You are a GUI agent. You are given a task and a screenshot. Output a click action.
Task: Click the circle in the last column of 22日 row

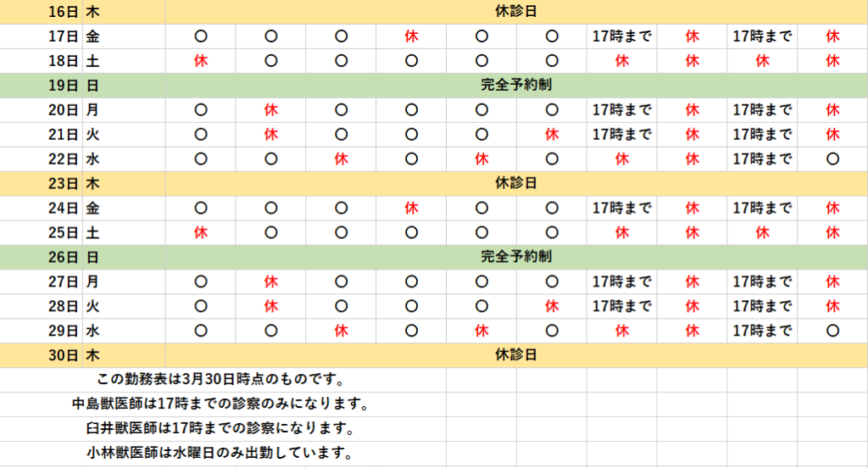coord(832,159)
